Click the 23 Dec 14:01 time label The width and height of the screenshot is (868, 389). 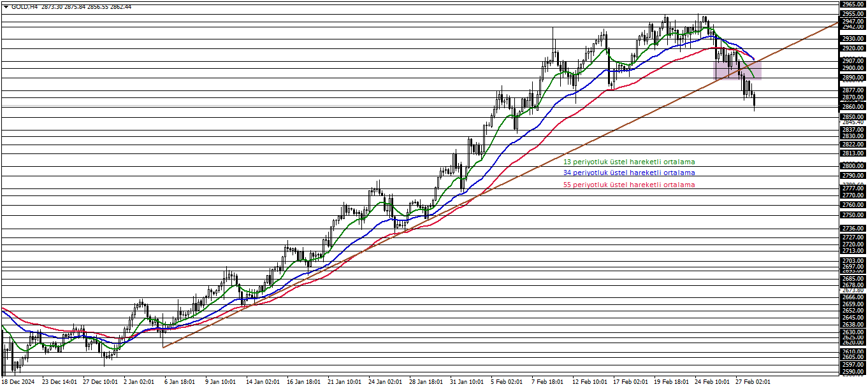(59, 381)
